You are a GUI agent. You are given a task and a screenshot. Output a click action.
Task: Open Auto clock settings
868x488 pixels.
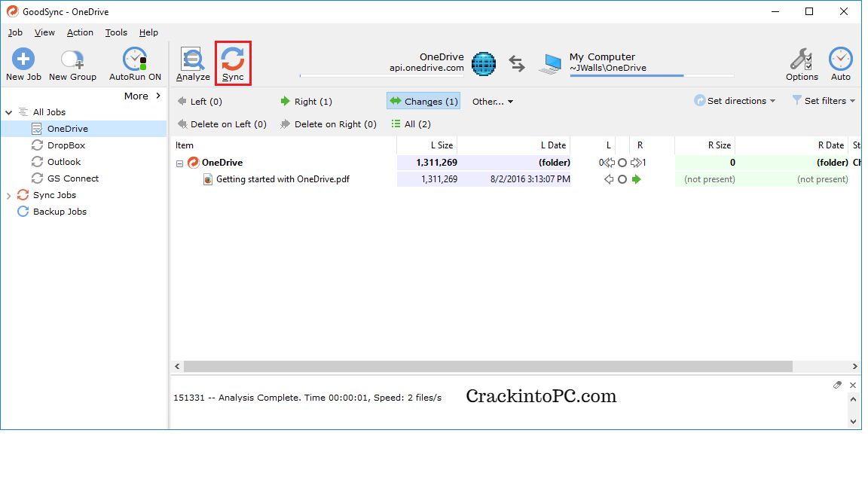click(x=840, y=65)
